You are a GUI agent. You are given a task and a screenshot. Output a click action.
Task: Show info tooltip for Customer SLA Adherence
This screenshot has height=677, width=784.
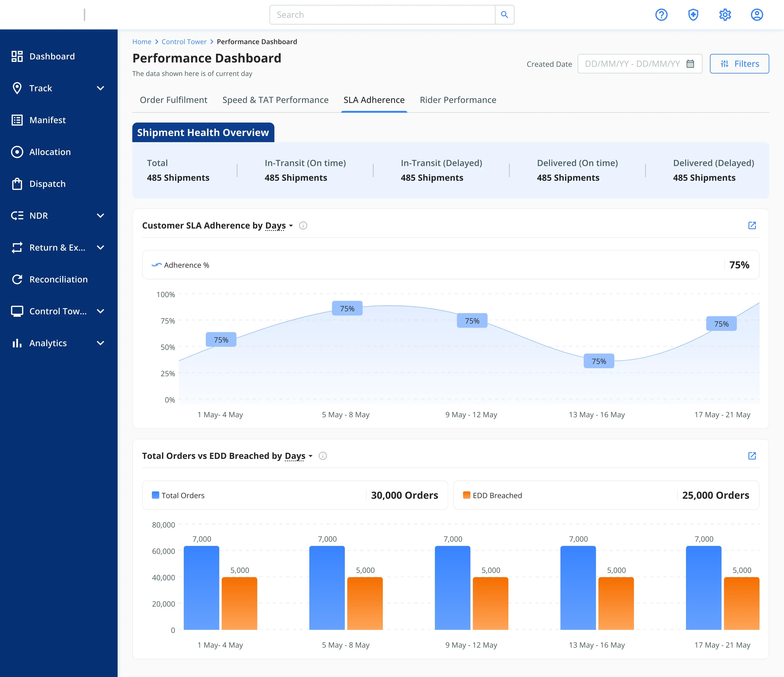(x=303, y=225)
